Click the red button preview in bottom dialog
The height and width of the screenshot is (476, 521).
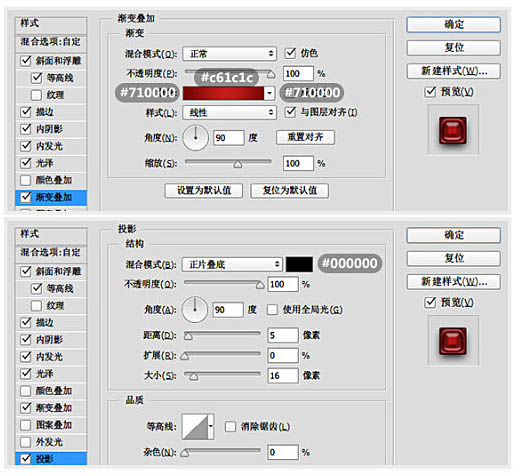point(453,341)
